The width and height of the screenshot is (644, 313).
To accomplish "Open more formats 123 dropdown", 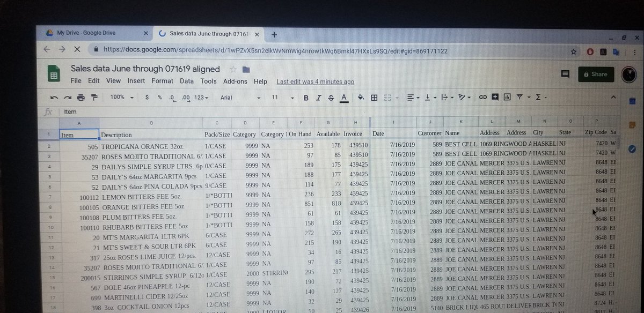I will [x=202, y=98].
